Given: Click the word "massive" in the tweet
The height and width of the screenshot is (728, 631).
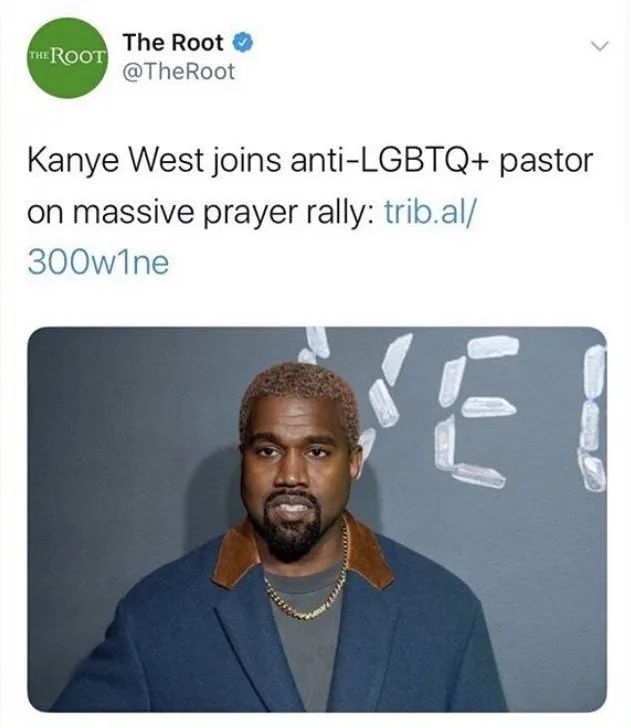Looking at the screenshot, I should [133, 213].
